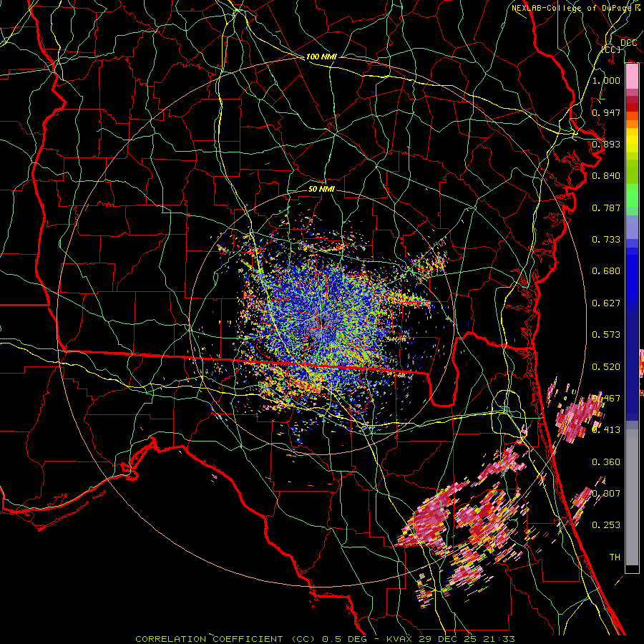Click the 0.520 value on the CC scale

point(606,367)
